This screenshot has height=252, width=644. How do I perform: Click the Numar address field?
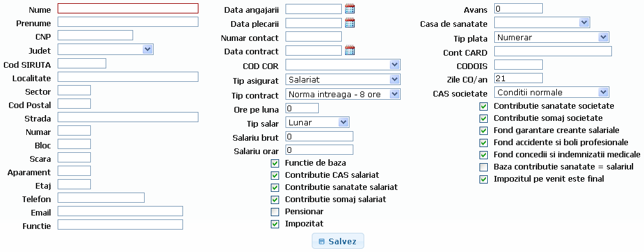(74, 130)
